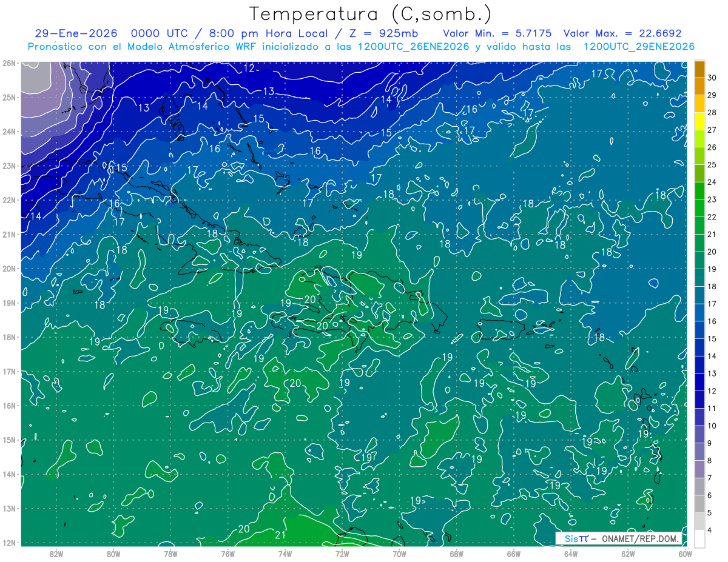Click the "25N" latitude axis label

[x=8, y=97]
